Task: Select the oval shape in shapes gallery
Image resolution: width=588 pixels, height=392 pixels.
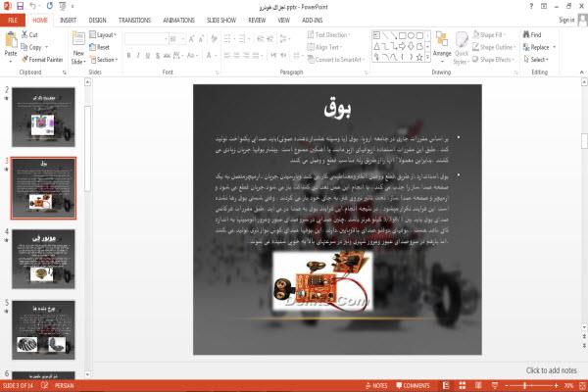Action: (x=411, y=35)
